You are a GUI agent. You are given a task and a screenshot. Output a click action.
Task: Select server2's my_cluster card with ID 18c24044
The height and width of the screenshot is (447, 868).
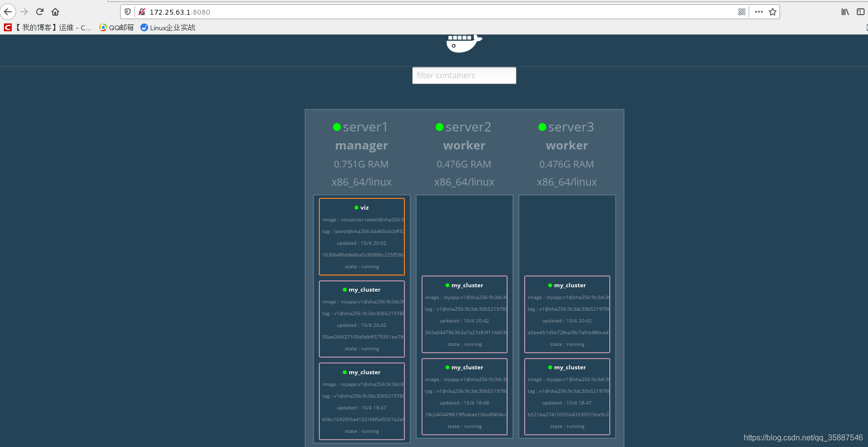(465, 397)
